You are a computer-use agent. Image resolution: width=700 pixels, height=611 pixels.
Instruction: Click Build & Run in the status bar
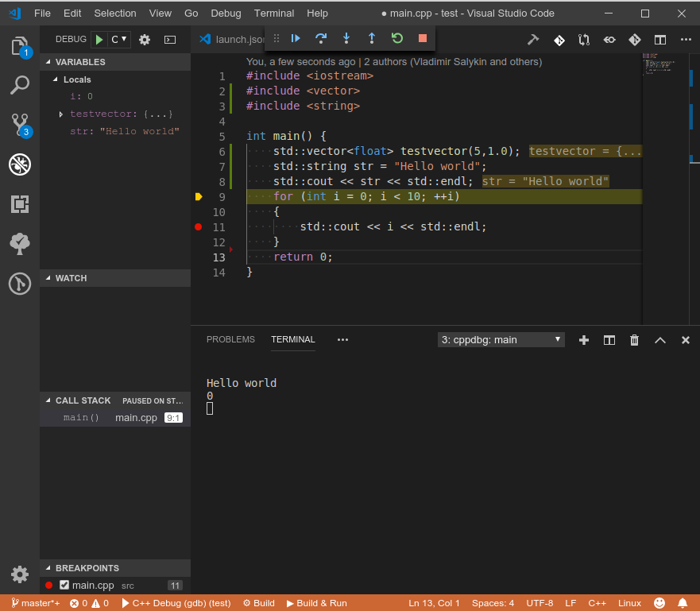click(316, 603)
